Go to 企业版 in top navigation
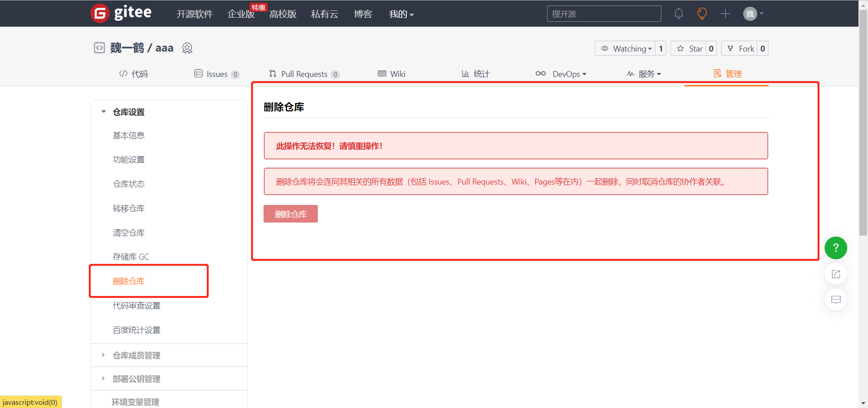This screenshot has width=868, height=408. pyautogui.click(x=241, y=14)
